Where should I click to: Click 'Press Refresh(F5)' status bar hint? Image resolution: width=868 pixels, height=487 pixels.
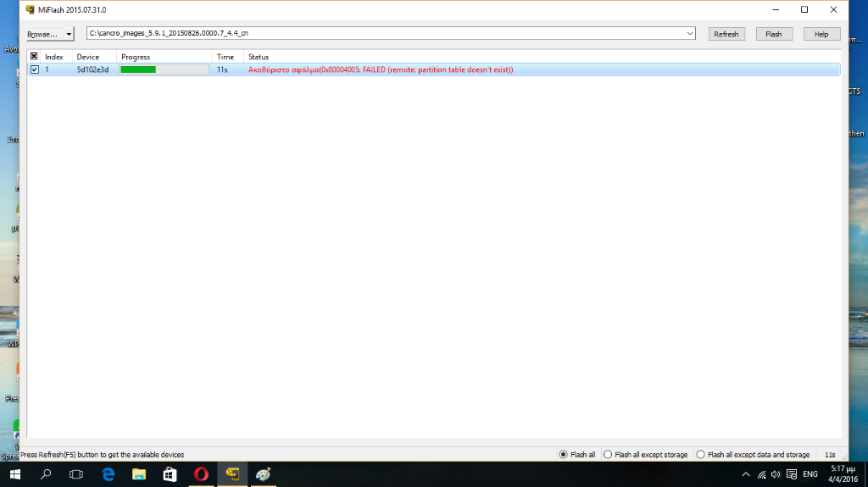coord(102,455)
